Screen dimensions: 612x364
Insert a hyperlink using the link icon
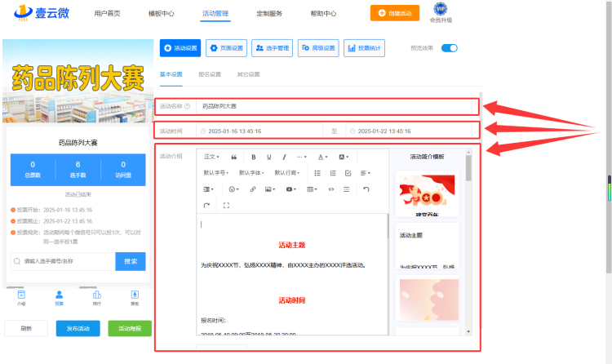pos(252,189)
